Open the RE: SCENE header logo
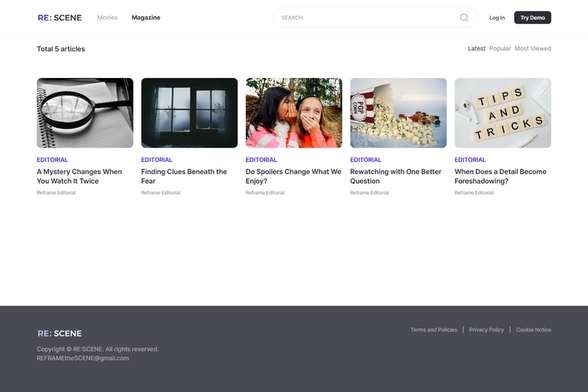The image size is (588, 392). pos(60,18)
